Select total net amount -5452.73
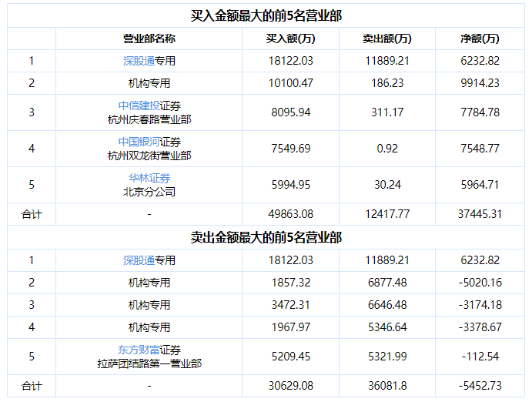Viewport: 532px width, 402px height. tap(480, 386)
